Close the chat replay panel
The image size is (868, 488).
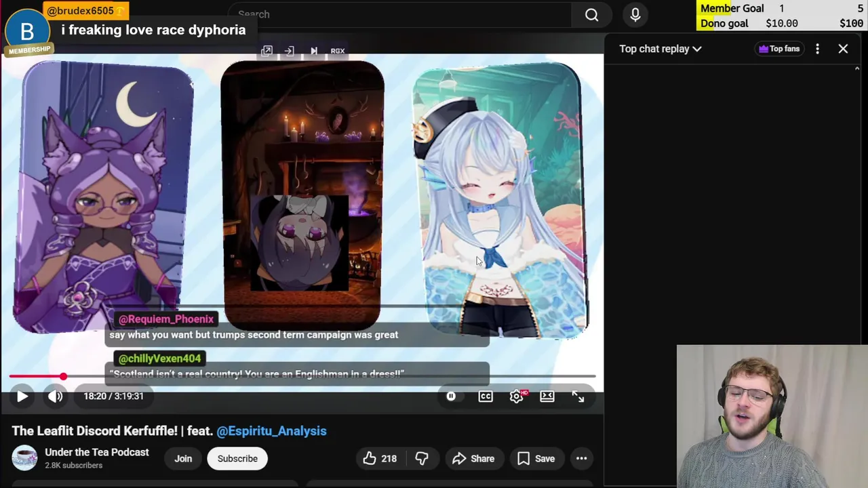point(843,49)
